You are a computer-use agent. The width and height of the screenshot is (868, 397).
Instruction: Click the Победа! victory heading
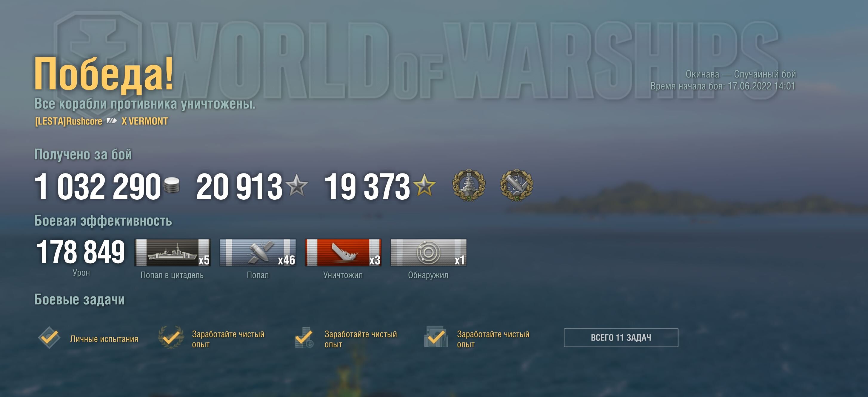coord(104,74)
